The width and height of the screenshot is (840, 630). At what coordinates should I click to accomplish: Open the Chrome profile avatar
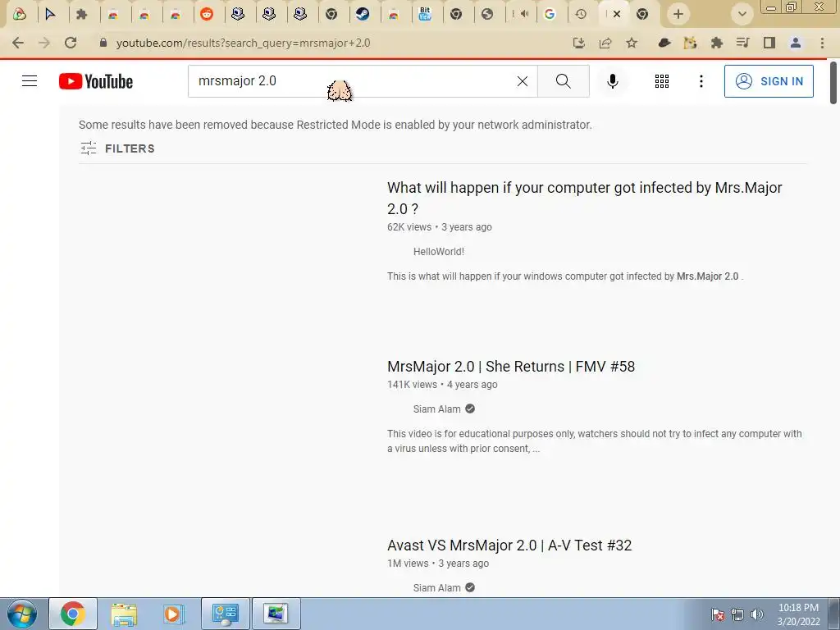click(x=796, y=43)
